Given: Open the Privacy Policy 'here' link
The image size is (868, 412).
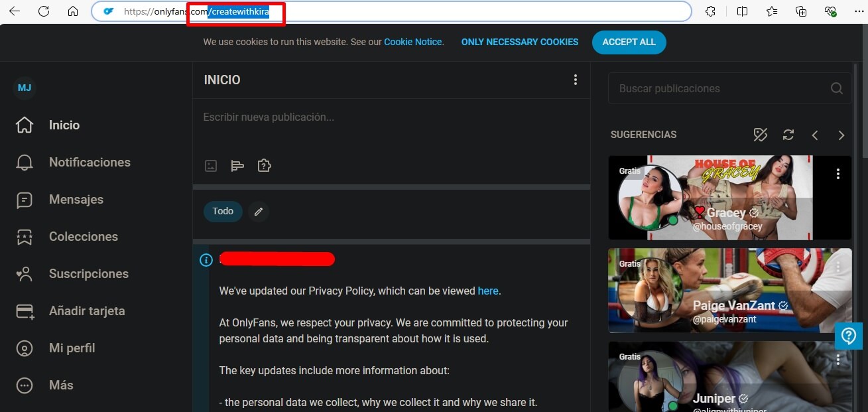Looking at the screenshot, I should tap(488, 291).
